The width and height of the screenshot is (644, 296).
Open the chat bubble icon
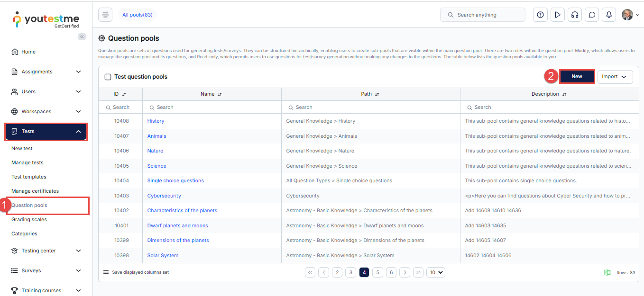click(592, 15)
